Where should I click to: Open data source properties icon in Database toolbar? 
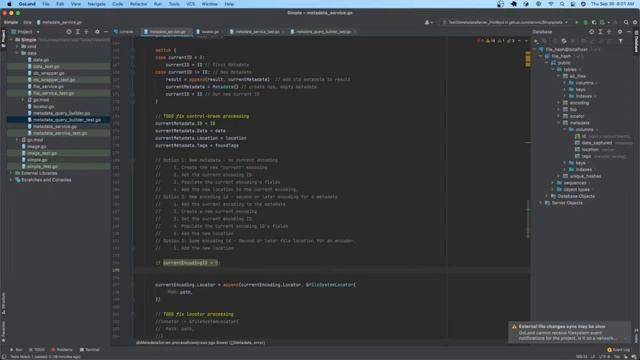pyautogui.click(x=564, y=41)
